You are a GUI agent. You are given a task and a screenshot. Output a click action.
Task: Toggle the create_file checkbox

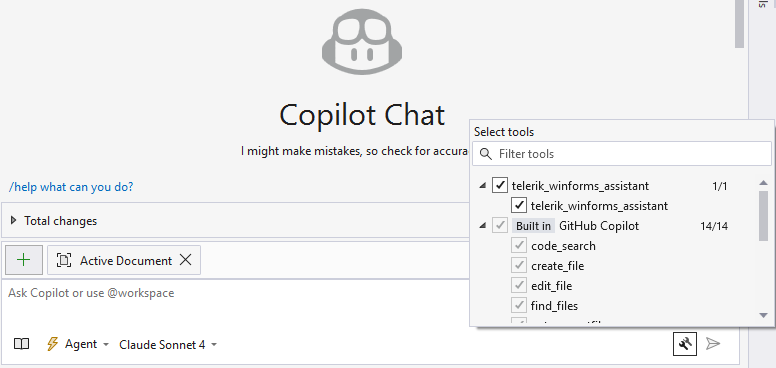[x=519, y=266]
